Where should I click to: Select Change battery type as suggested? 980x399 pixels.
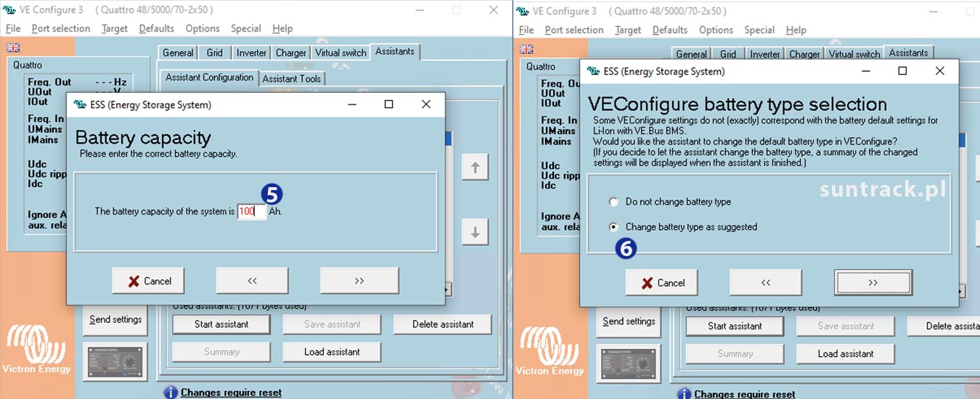683,226
